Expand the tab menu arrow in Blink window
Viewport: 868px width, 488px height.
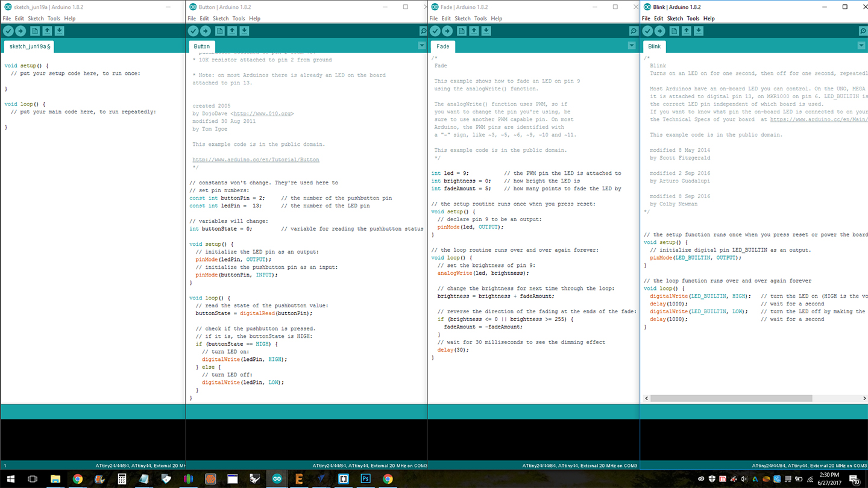click(861, 46)
